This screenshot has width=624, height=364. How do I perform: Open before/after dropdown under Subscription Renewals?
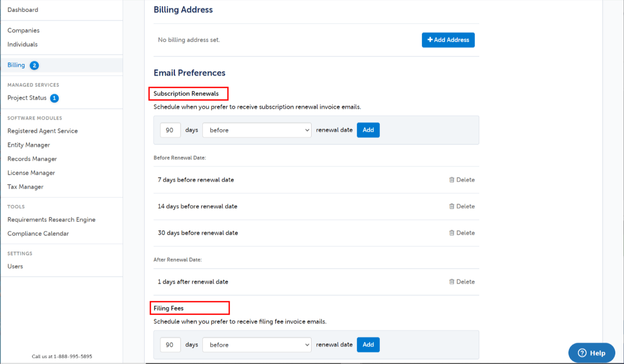[x=257, y=130]
